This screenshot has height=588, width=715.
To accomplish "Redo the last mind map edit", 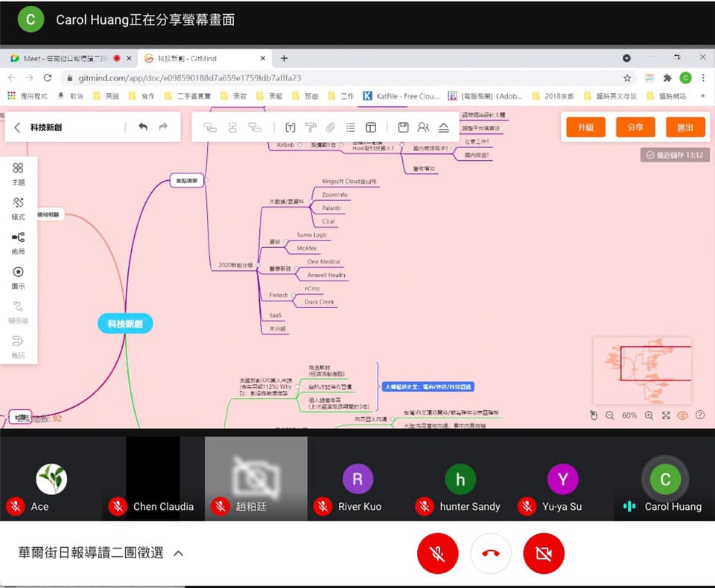I will [163, 127].
